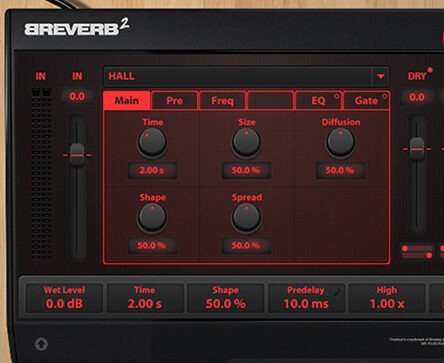The image size is (444, 363).
Task: Click the 50.0 % value under Diffusion knob
Action: [340, 170]
